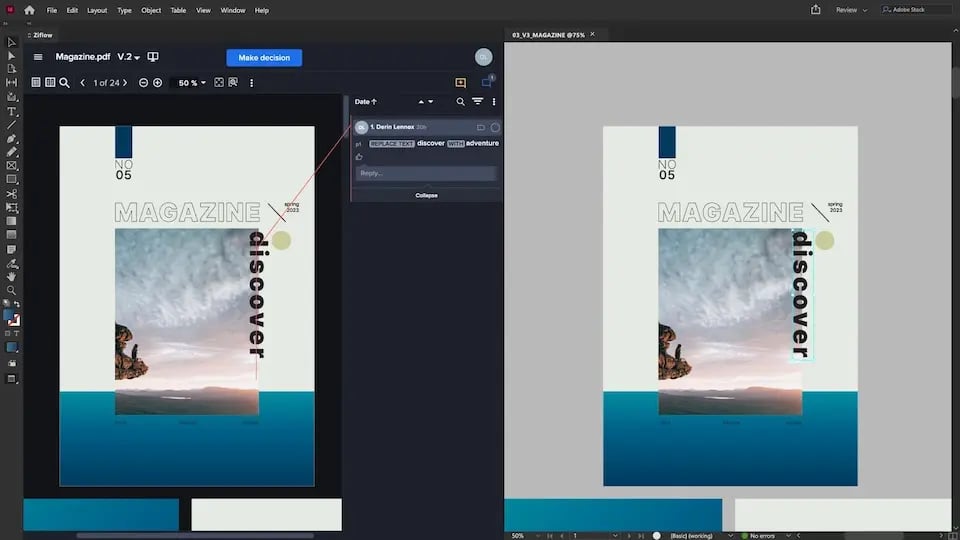Select the Pencil tool
Screen dimensions: 960x540
coord(11,152)
